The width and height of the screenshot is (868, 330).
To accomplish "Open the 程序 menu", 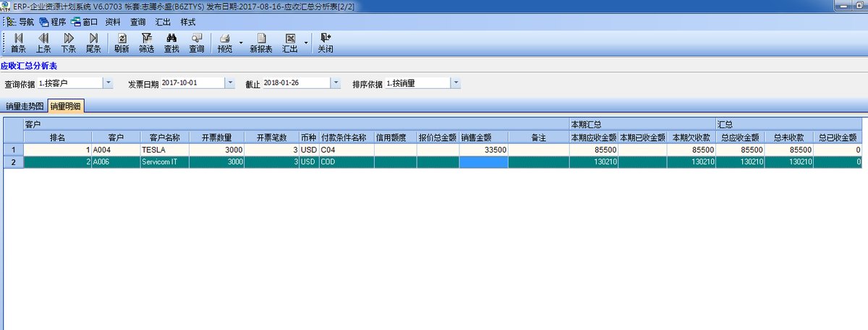I will (53, 22).
